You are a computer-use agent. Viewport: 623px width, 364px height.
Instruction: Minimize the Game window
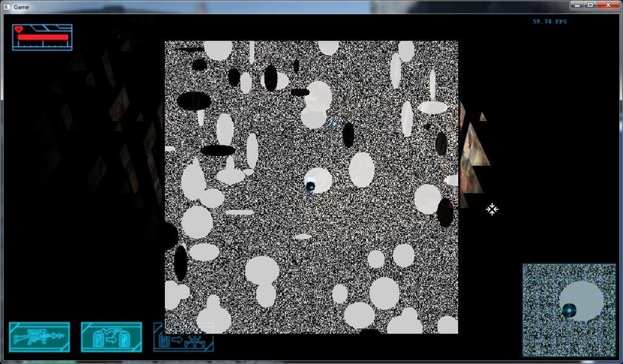[x=577, y=5]
